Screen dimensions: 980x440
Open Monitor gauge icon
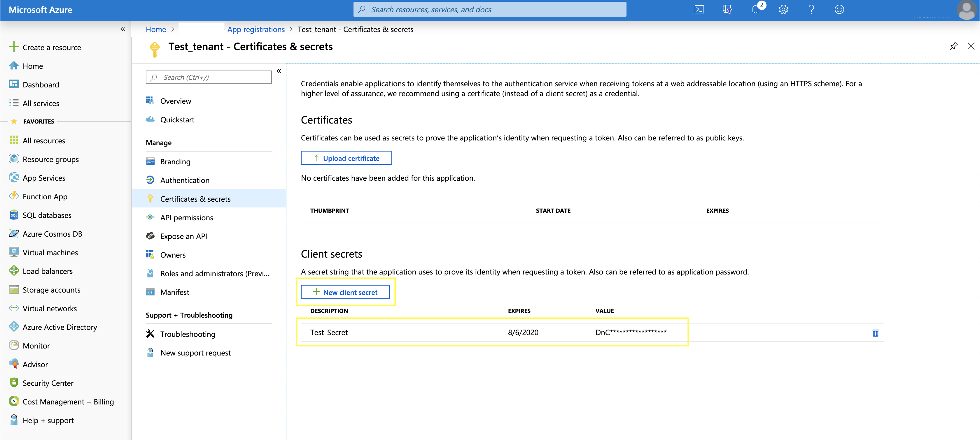click(x=14, y=345)
